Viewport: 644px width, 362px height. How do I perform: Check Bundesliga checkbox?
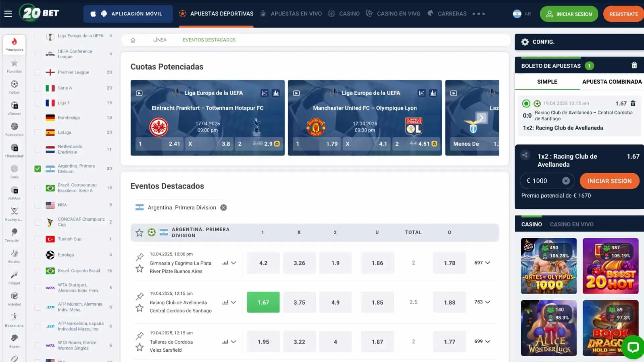[38, 118]
